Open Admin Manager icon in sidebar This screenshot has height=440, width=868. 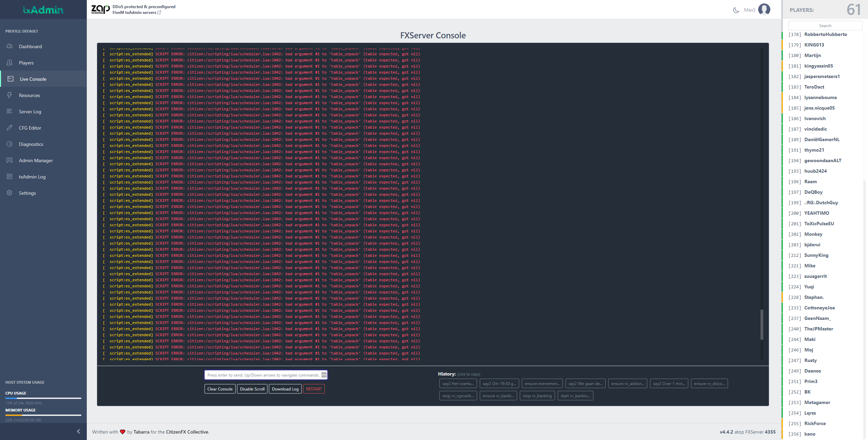pos(9,160)
